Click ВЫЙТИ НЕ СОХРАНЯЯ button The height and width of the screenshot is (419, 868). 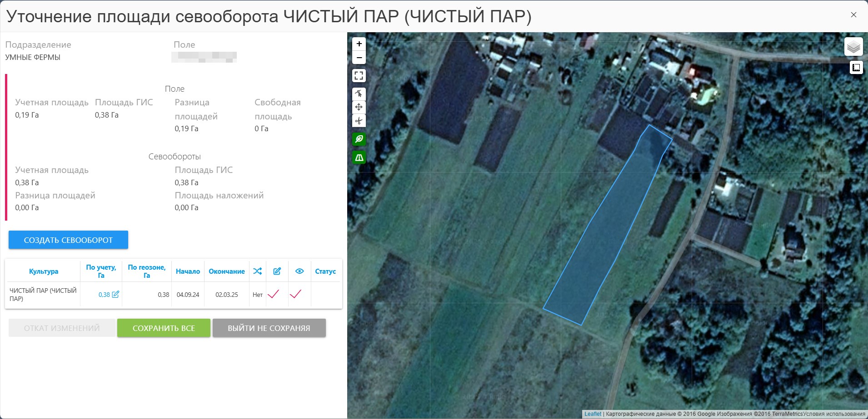pyautogui.click(x=269, y=328)
